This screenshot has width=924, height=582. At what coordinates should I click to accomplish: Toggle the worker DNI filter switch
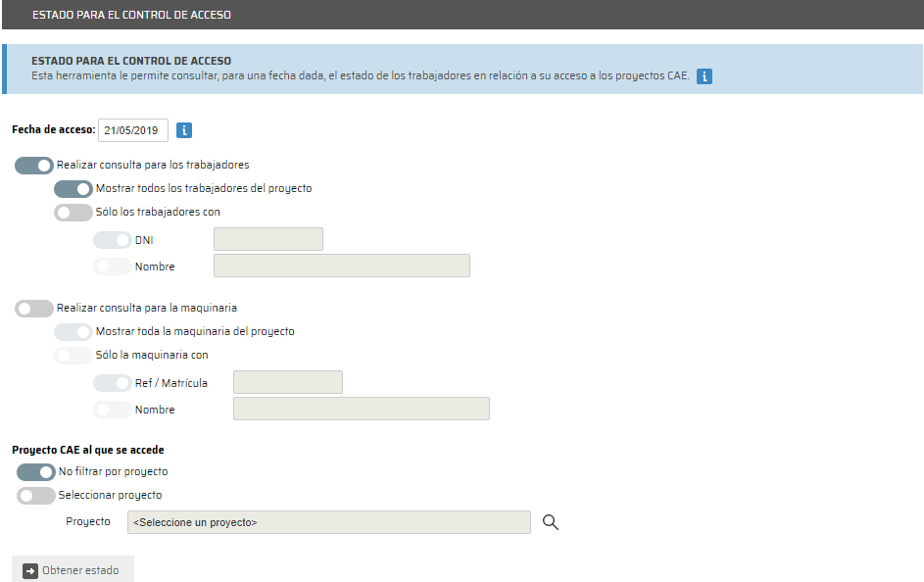[112, 239]
